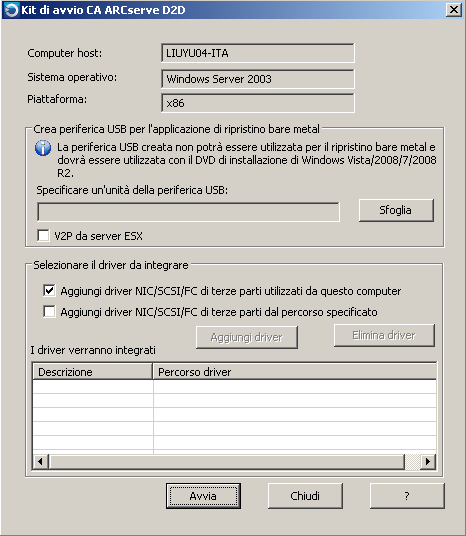The image size is (466, 536).
Task: Click the Sfoglia browse button
Action: click(396, 210)
